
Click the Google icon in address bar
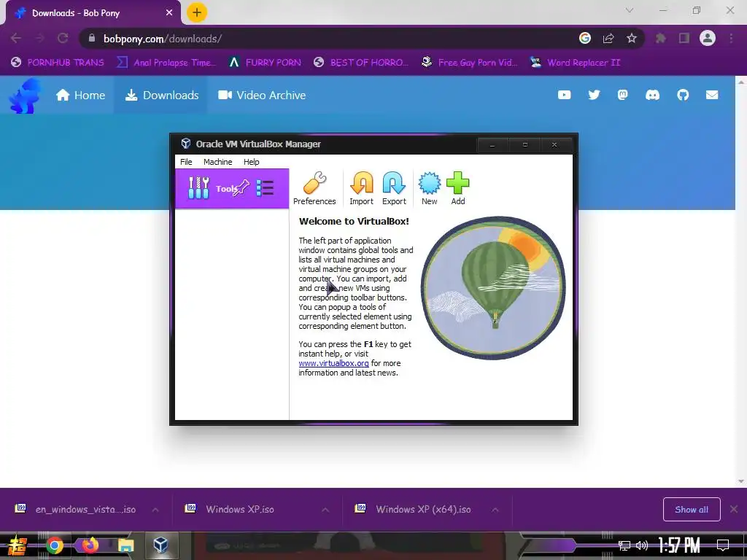click(x=585, y=38)
